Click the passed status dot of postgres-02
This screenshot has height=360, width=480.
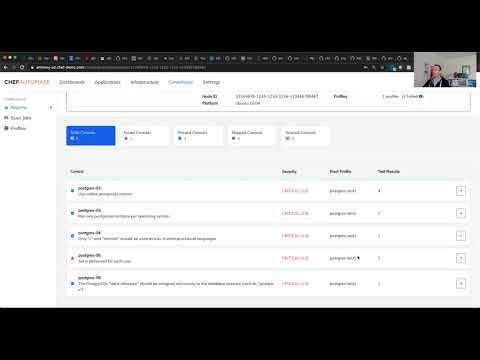point(72,191)
